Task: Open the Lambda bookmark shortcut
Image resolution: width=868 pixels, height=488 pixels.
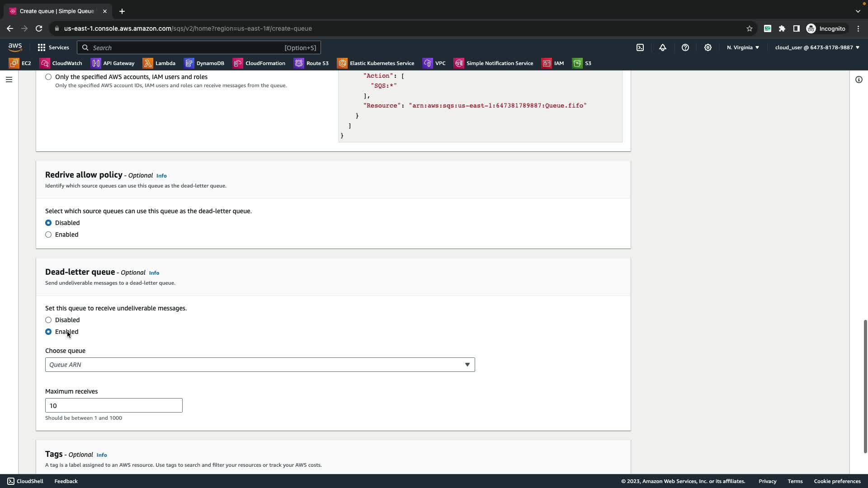Action: point(159,63)
